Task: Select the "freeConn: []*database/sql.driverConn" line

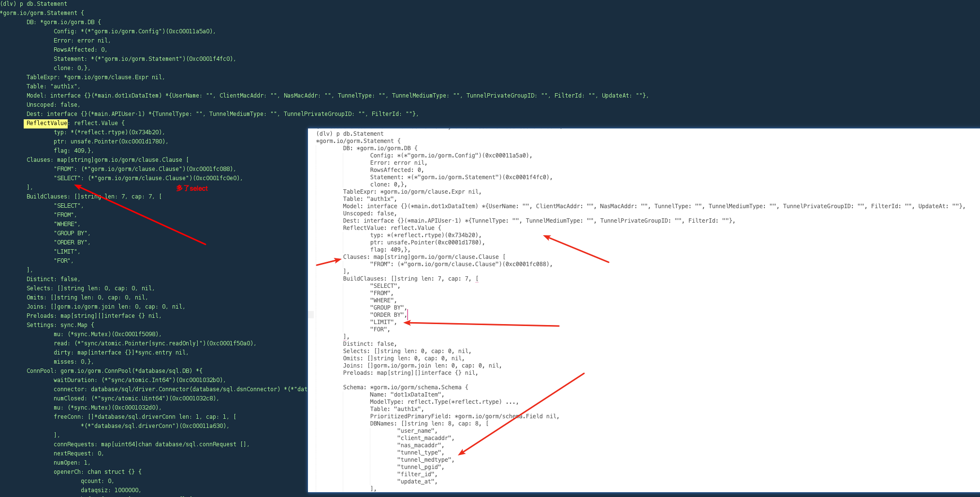Action: [145, 417]
